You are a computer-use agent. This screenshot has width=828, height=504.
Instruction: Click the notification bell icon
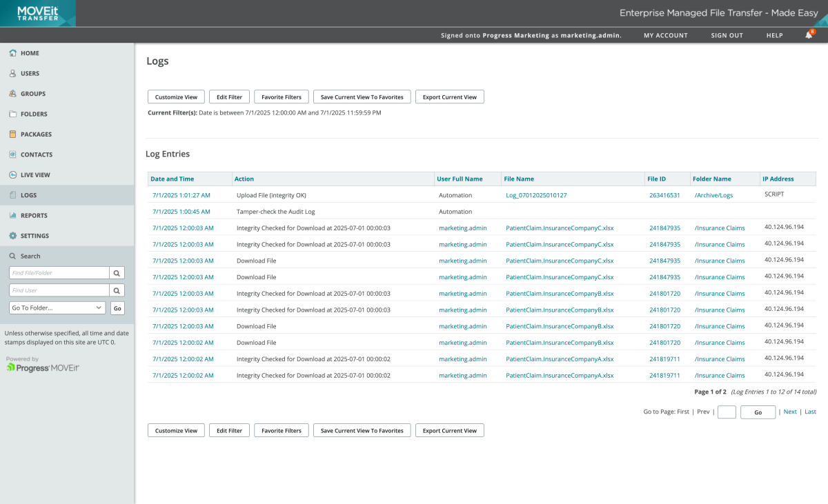pyautogui.click(x=809, y=35)
